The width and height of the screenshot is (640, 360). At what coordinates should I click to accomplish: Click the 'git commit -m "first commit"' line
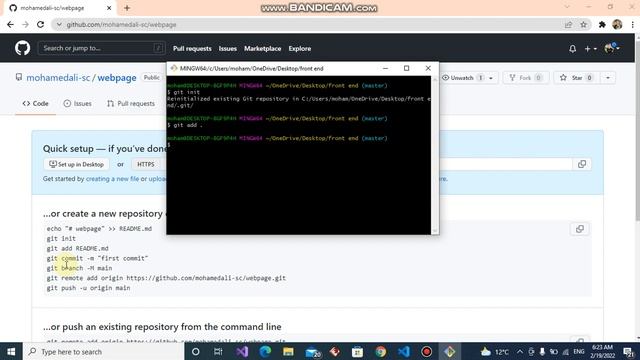pyautogui.click(x=97, y=258)
